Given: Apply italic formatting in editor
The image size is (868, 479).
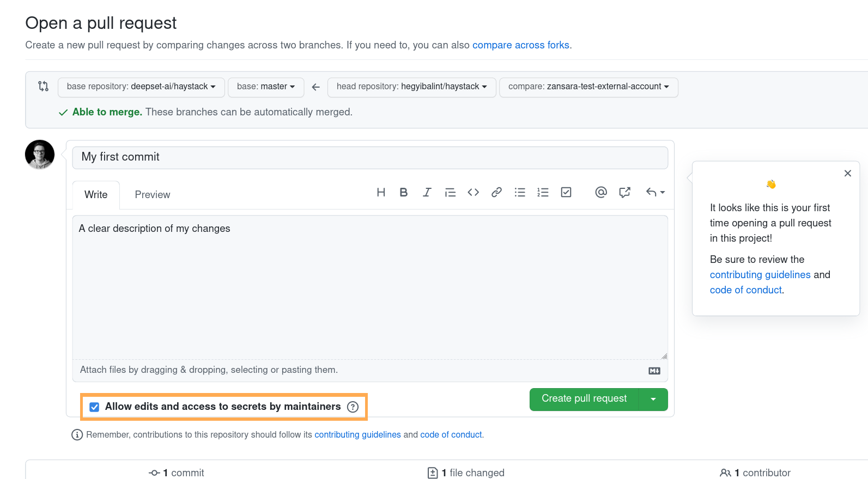Looking at the screenshot, I should tap(427, 192).
